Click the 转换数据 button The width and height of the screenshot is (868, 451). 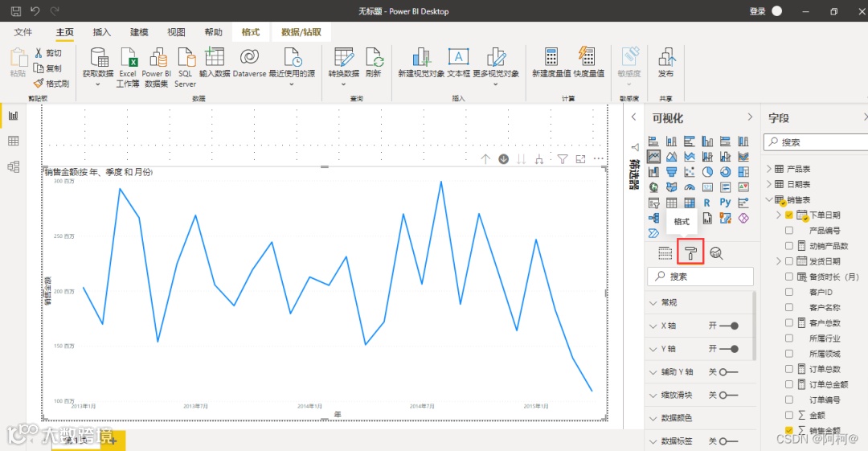point(344,67)
